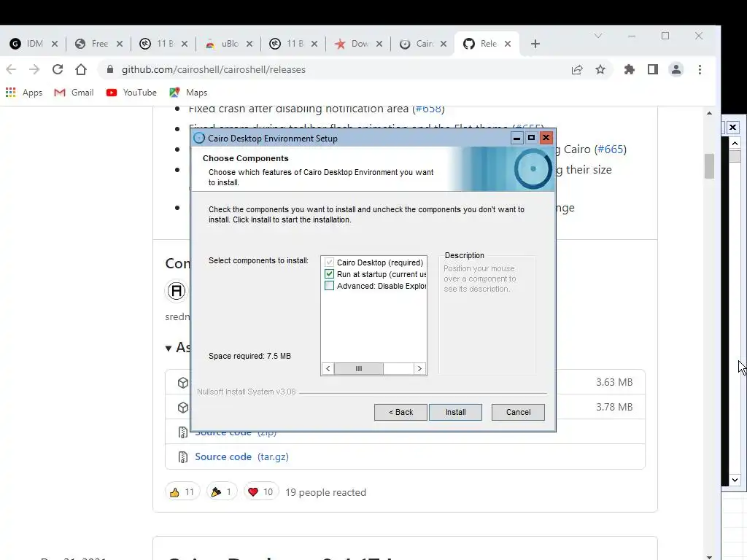747x560 pixels.
Task: Click the browser back arrow
Action: [11, 69]
